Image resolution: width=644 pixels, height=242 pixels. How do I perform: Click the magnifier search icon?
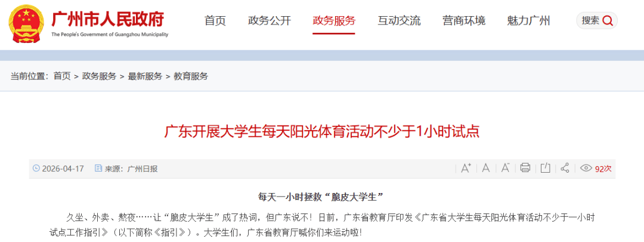point(607,20)
